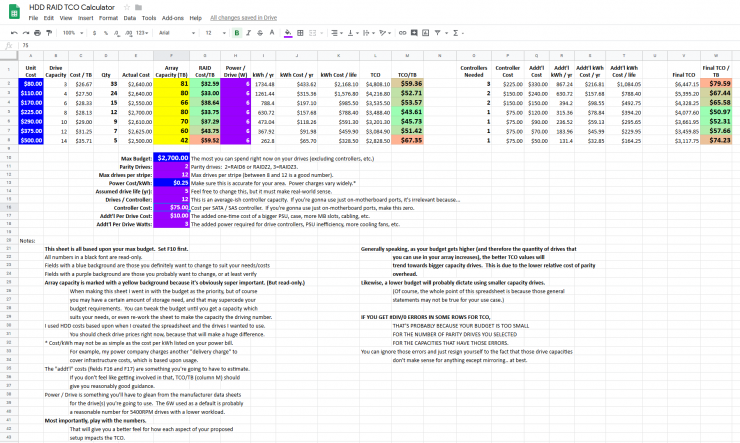Decrease decimal places
The image size is (740, 443).
(x=117, y=33)
